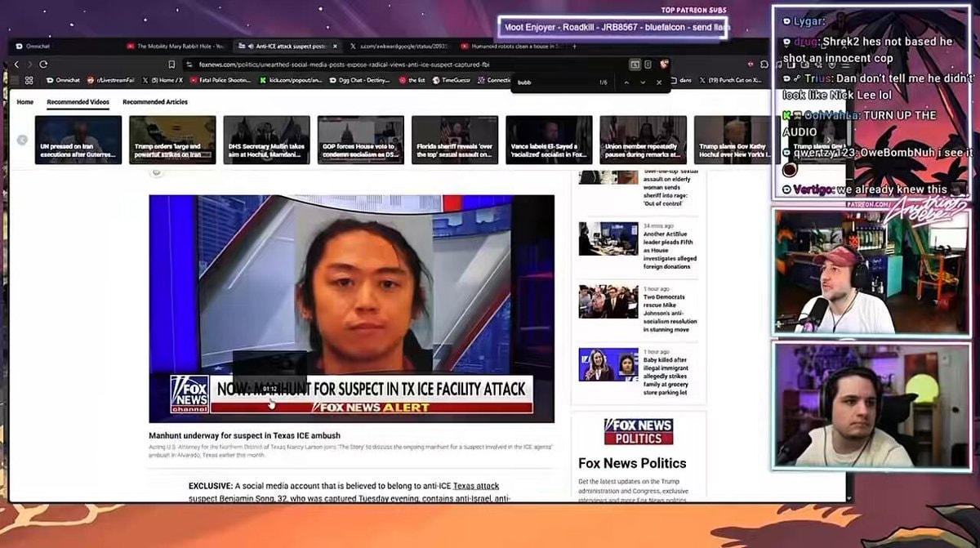The height and width of the screenshot is (548, 980).
Task: Switch to Humanoid robots clean a house tab
Action: click(510, 47)
